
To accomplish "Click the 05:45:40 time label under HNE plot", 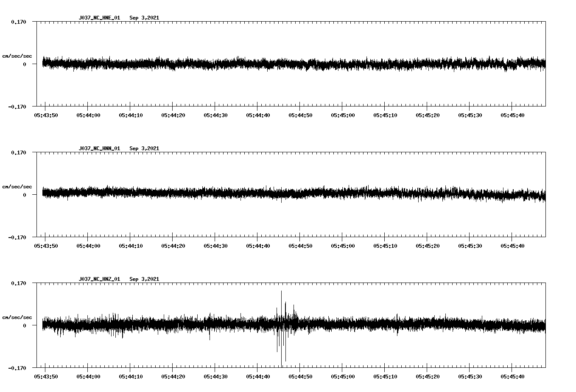I will click(x=512, y=115).
